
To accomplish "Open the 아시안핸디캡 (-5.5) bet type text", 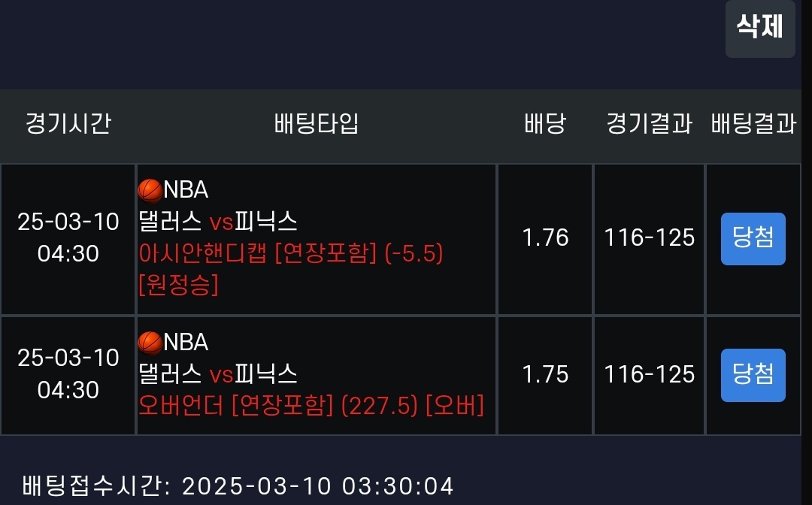I will click(x=292, y=254).
